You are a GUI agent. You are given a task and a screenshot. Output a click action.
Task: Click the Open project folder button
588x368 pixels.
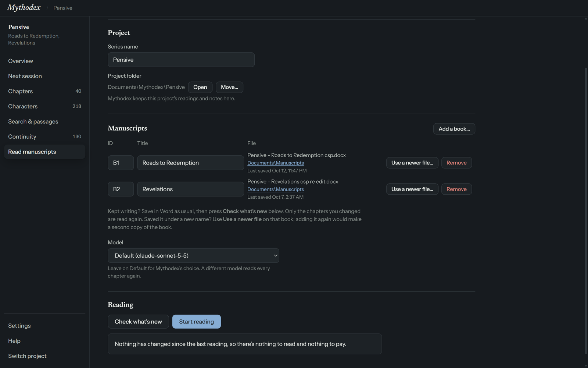point(200,87)
